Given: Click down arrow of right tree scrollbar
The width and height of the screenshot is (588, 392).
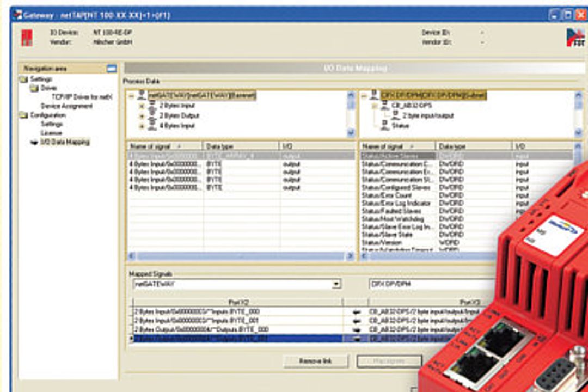Looking at the screenshot, I should pyautogui.click(x=579, y=132).
